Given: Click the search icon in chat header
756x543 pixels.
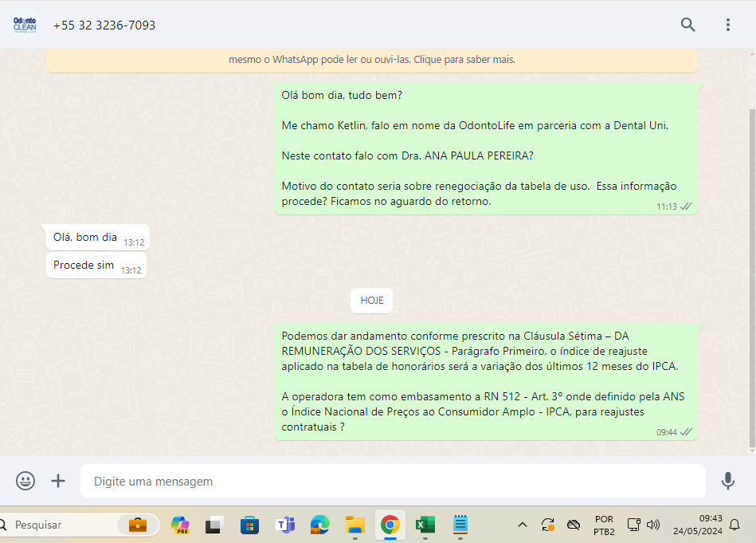Looking at the screenshot, I should tap(688, 25).
